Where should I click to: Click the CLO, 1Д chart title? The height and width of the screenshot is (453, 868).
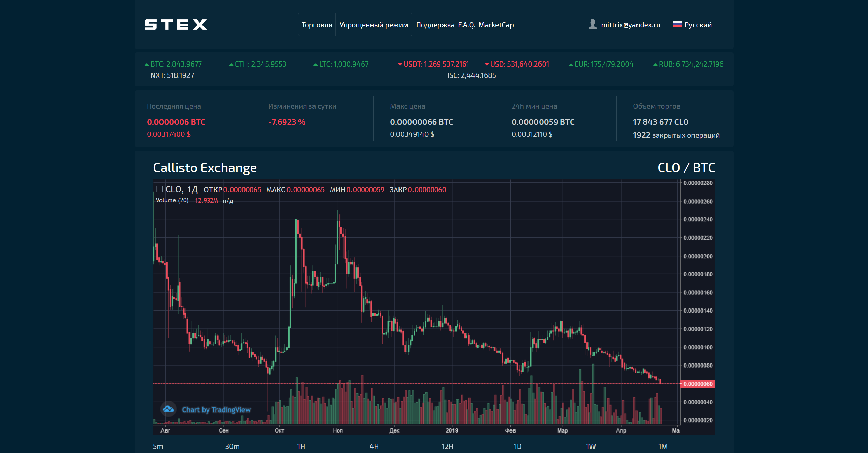pos(181,189)
